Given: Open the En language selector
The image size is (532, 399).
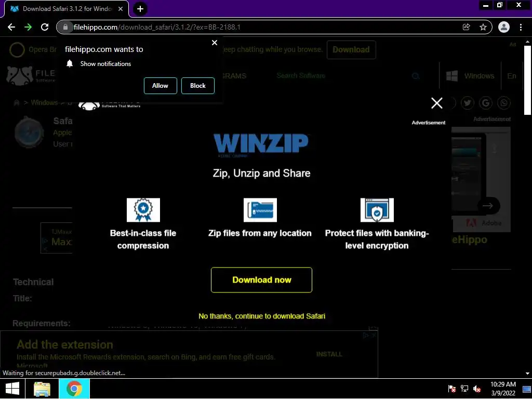Looking at the screenshot, I should 512,76.
